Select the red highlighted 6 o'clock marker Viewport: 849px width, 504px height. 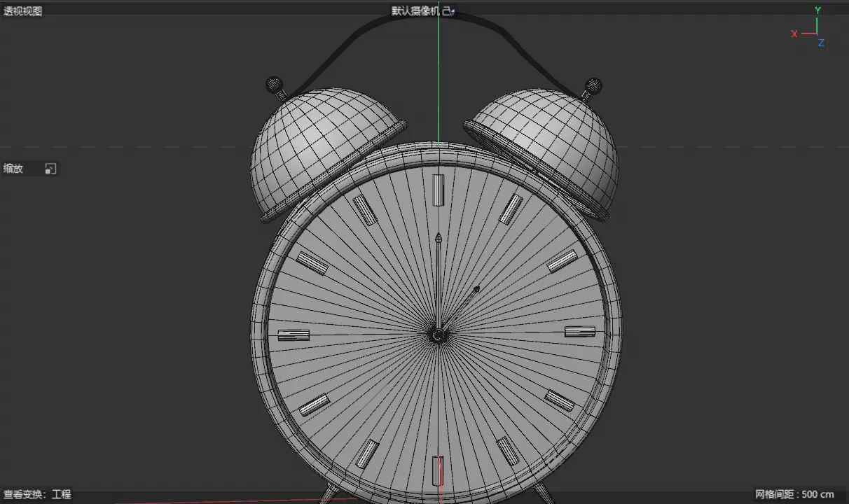(438, 471)
